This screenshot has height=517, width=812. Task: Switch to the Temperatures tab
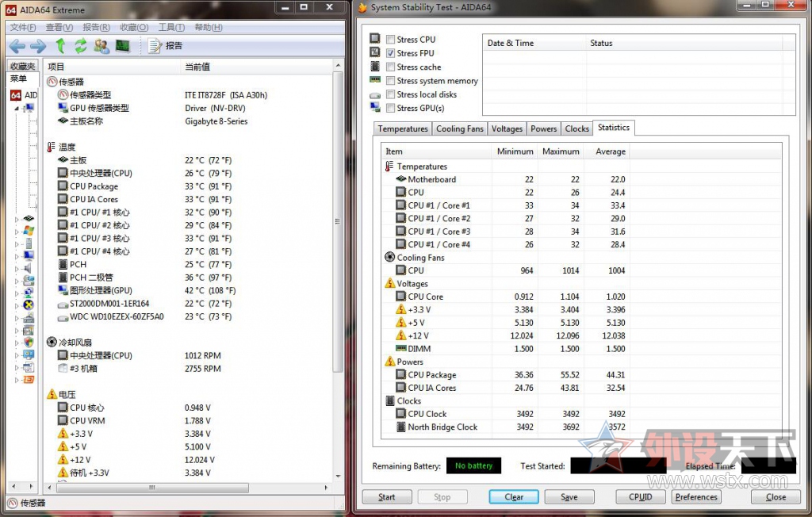pos(403,128)
